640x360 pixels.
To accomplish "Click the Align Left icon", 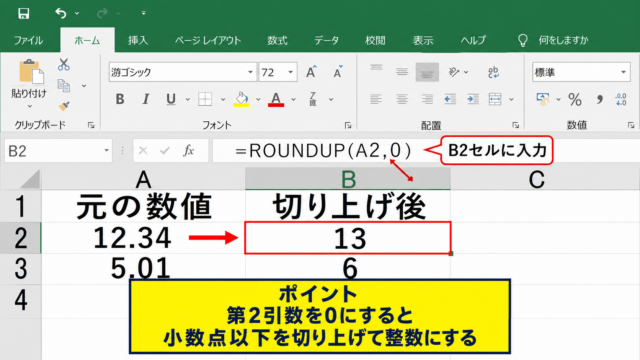I will pyautogui.click(x=376, y=99).
